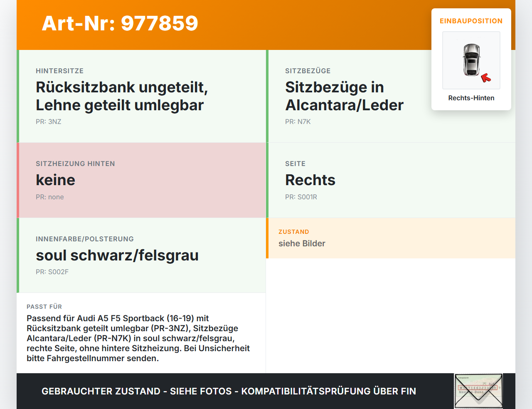
Task: Select the Innenfarbe/Polsterung soul schwarz/felsgrau card
Action: 141,255
